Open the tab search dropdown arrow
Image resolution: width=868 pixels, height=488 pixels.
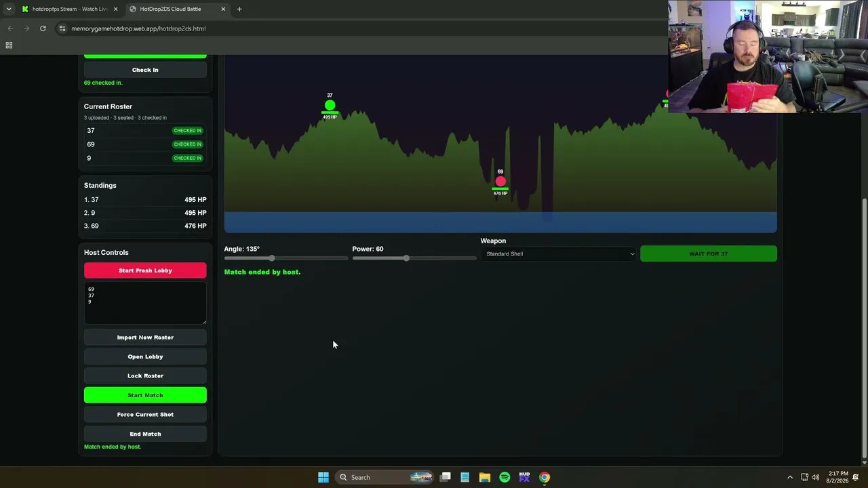(x=9, y=9)
